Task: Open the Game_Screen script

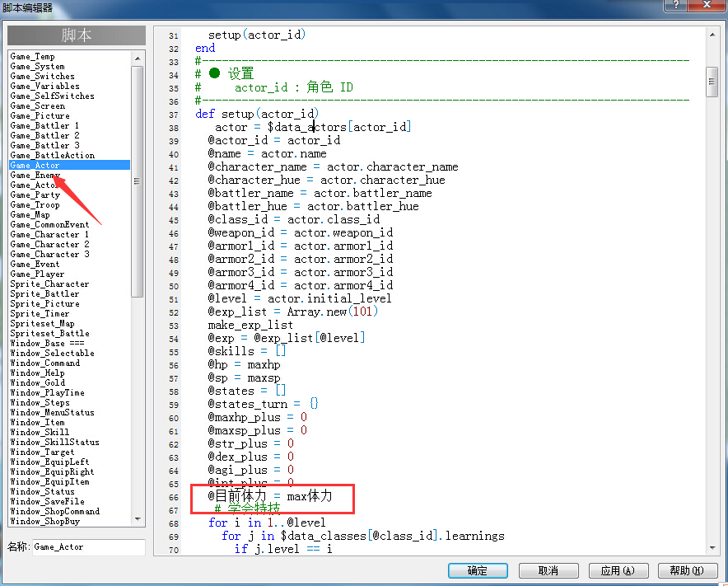Action: coord(38,106)
